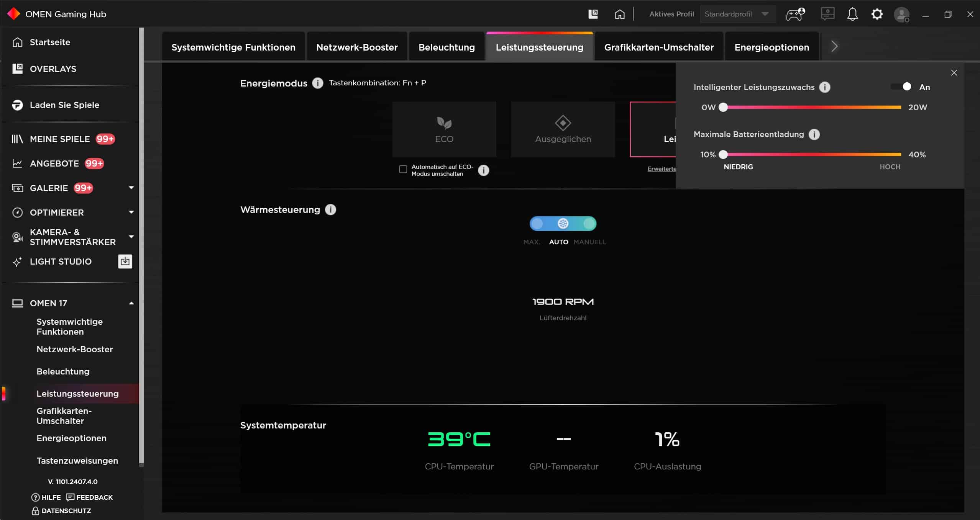Turn off Intelligenter Leistungszuwachs toggle
This screenshot has height=520, width=980.
tap(901, 87)
